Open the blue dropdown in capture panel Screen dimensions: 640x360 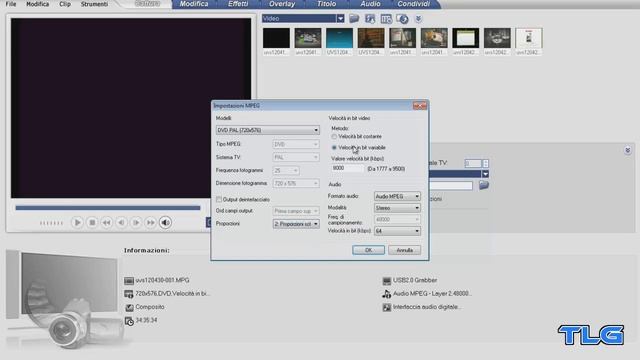point(485,174)
